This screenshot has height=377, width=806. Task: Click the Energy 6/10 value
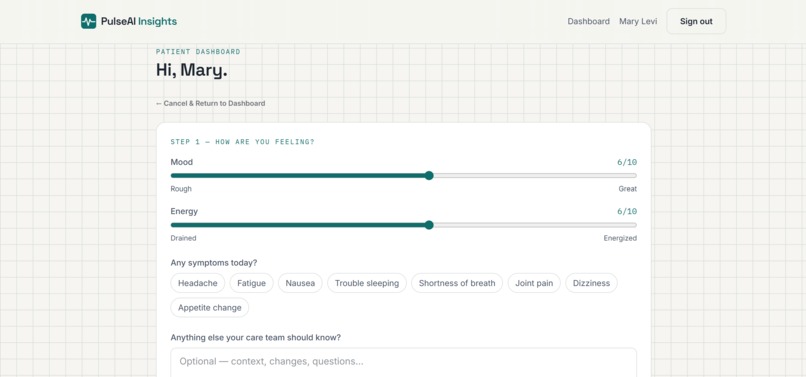(x=627, y=211)
